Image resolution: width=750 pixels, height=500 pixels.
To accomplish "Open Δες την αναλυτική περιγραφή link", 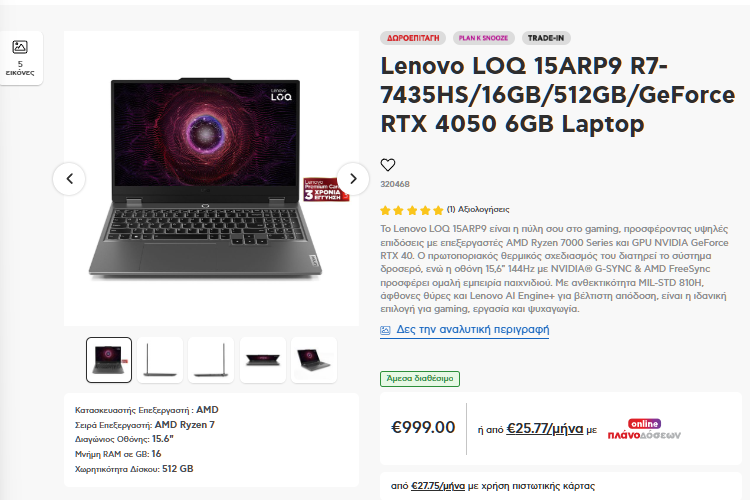I will tap(473, 330).
